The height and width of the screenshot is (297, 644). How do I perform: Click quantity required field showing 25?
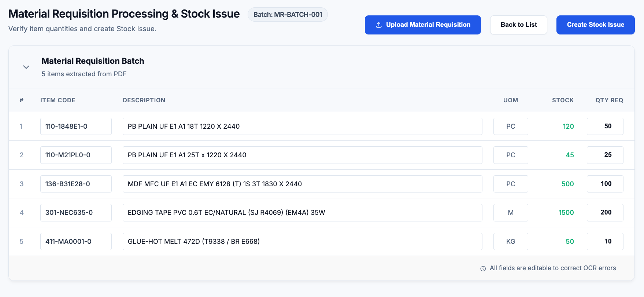pyautogui.click(x=605, y=155)
